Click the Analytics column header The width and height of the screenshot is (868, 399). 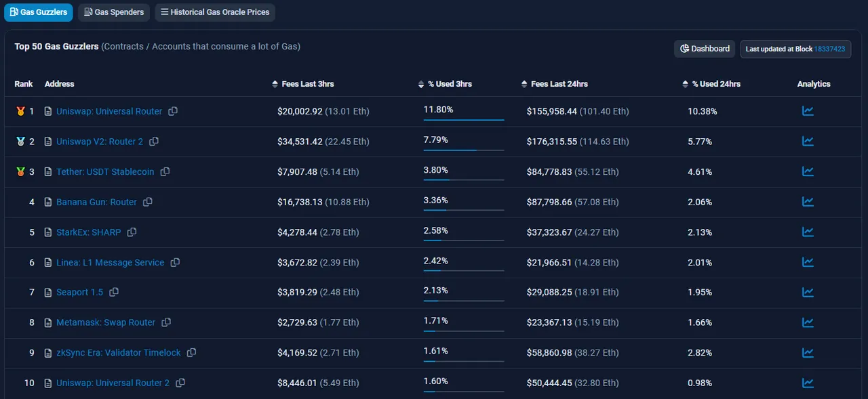coord(814,84)
